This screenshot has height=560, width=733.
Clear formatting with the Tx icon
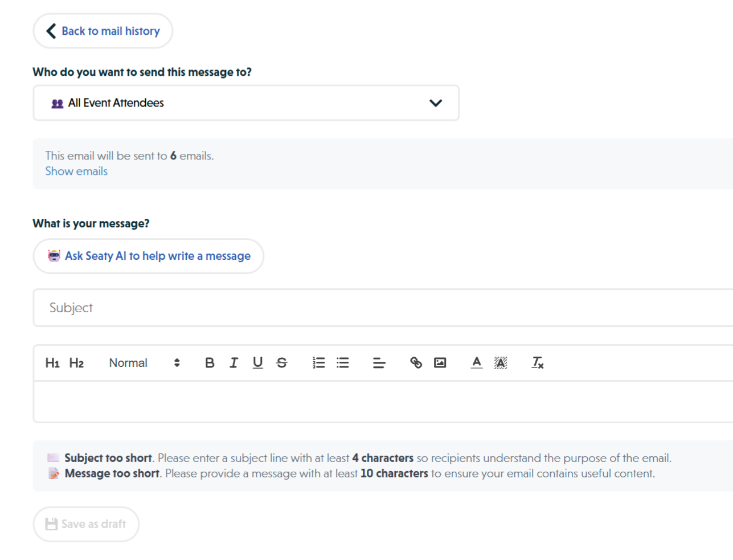point(537,362)
